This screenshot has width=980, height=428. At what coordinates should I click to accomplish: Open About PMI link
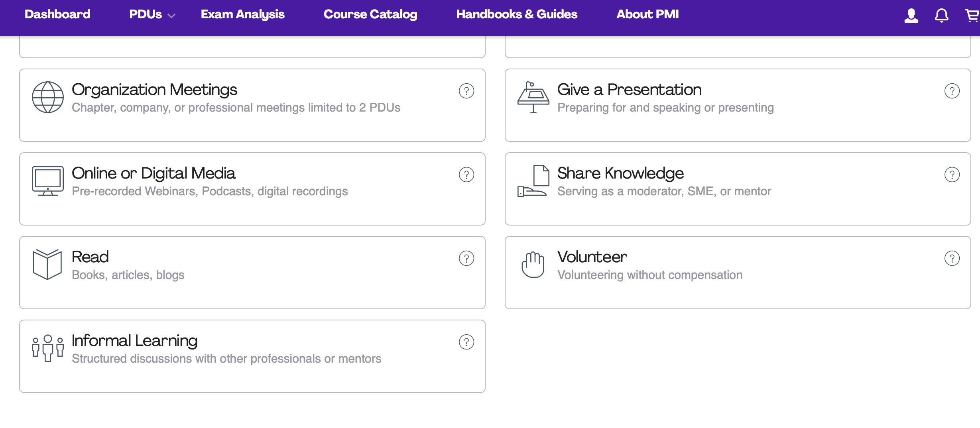(x=647, y=14)
